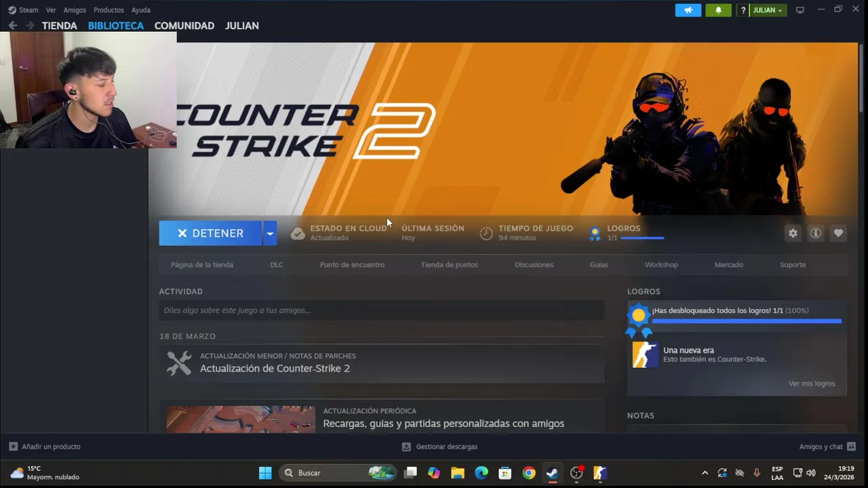Open game settings gear icon
868x488 pixels.
pyautogui.click(x=793, y=233)
